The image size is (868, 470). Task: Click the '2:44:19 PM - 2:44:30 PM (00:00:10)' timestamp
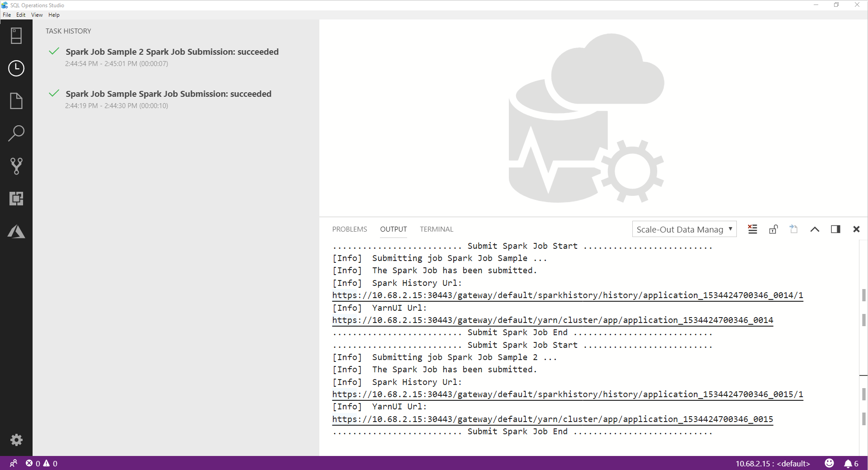116,106
